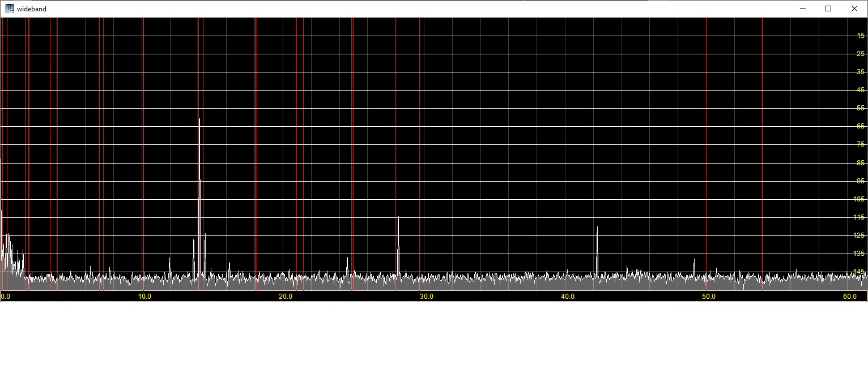Click the 65 level scale label
Viewport: 868px width, 369px height.
(x=861, y=126)
